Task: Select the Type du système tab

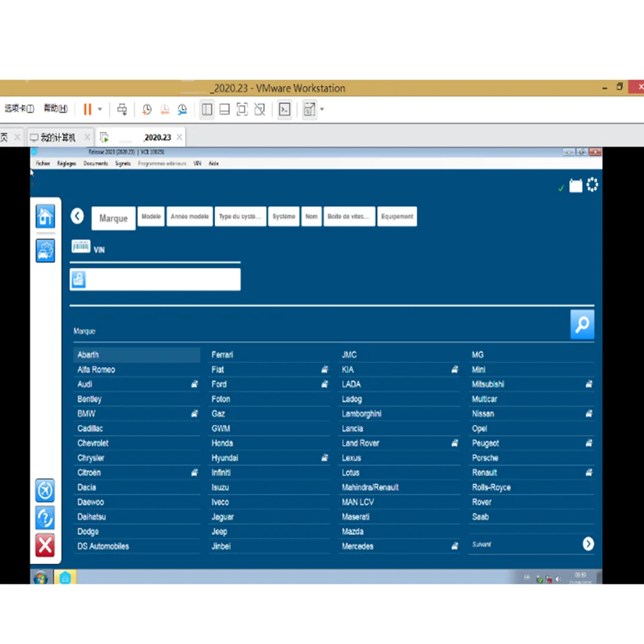Action: pos(240,216)
